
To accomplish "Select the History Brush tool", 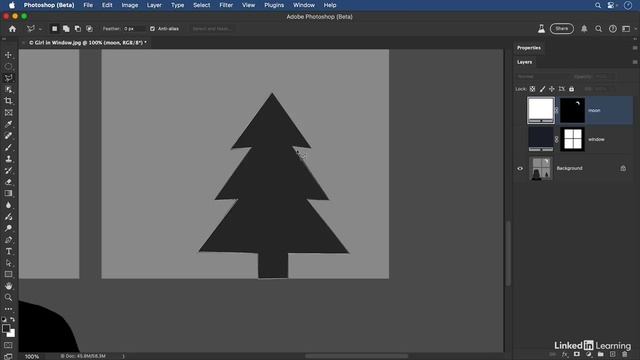I will (8, 170).
